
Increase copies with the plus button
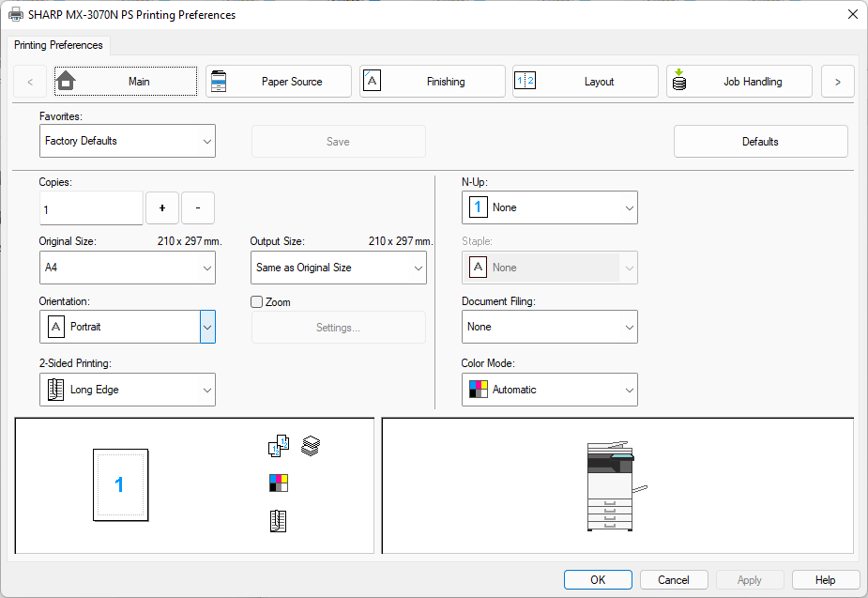(x=162, y=207)
